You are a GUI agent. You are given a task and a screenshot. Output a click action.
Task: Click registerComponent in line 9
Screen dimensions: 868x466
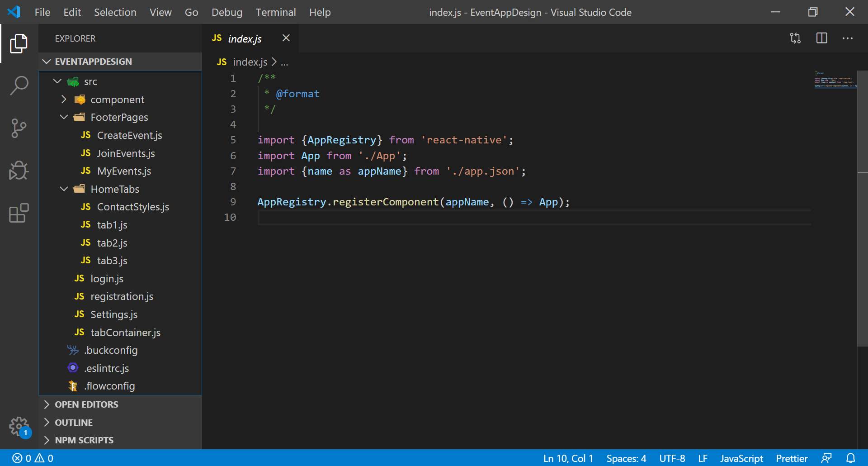pyautogui.click(x=386, y=202)
